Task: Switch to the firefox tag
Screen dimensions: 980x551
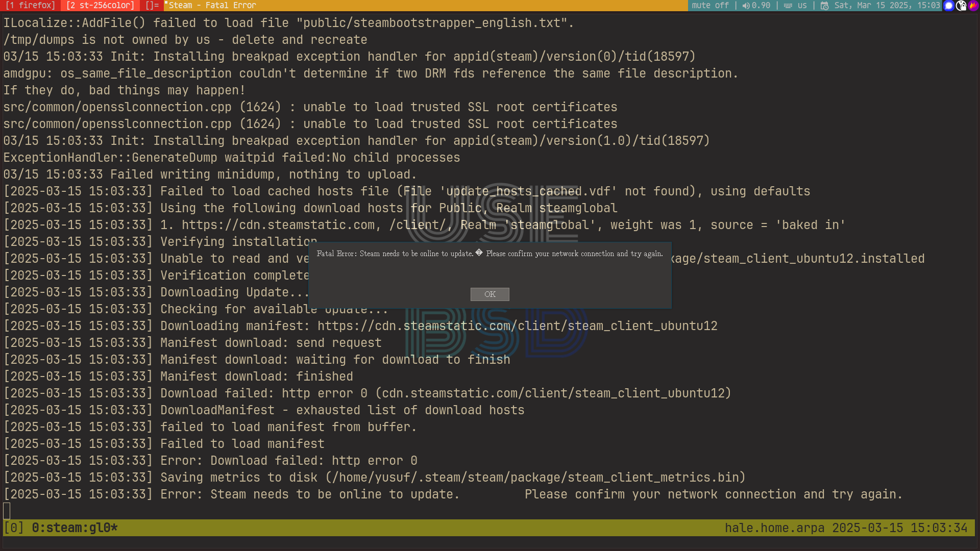Action: pyautogui.click(x=30, y=6)
